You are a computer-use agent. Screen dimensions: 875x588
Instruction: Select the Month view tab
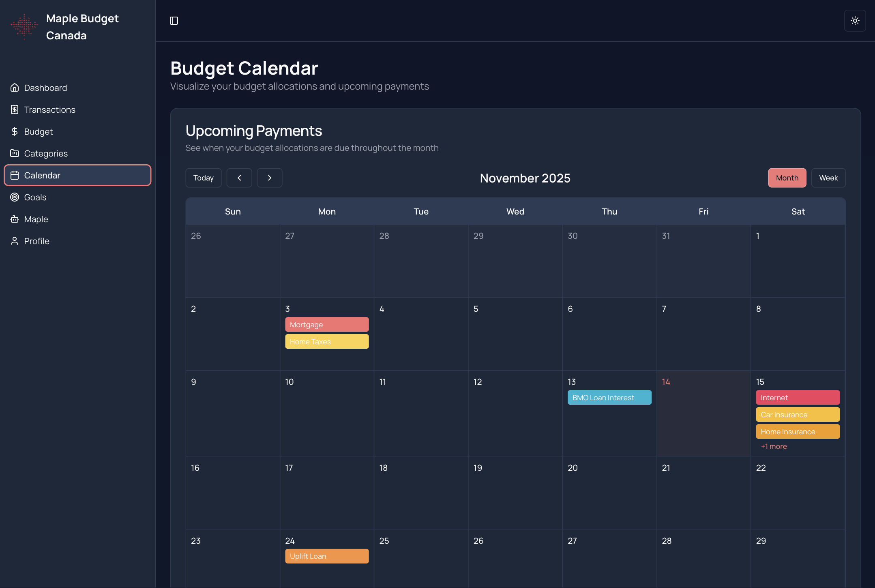coord(787,178)
